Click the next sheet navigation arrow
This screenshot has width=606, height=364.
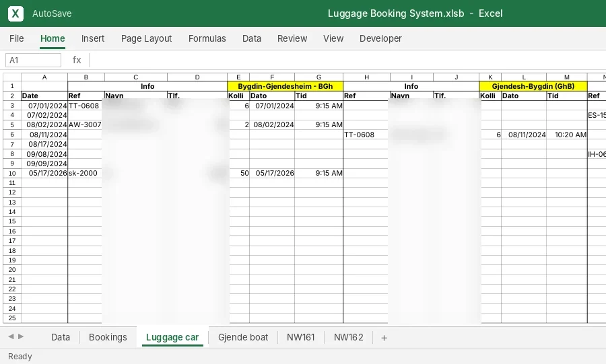pos(21,336)
